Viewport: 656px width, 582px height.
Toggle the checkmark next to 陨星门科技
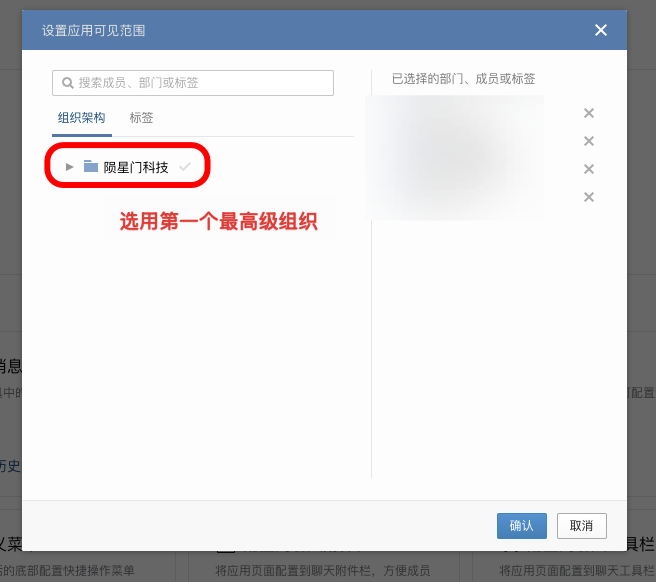tap(184, 167)
